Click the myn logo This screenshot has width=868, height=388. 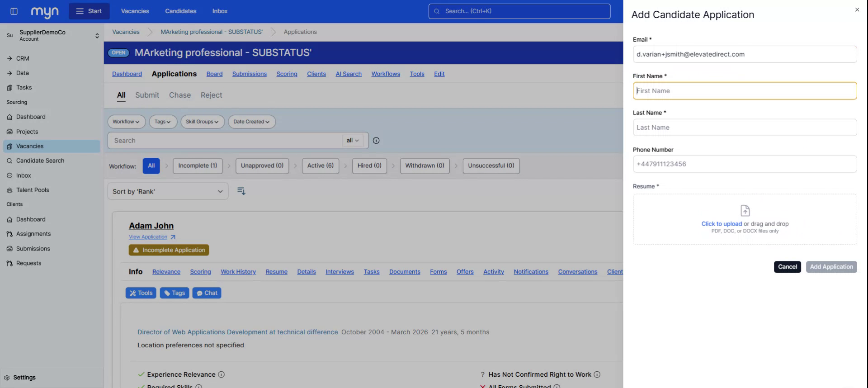tap(45, 12)
